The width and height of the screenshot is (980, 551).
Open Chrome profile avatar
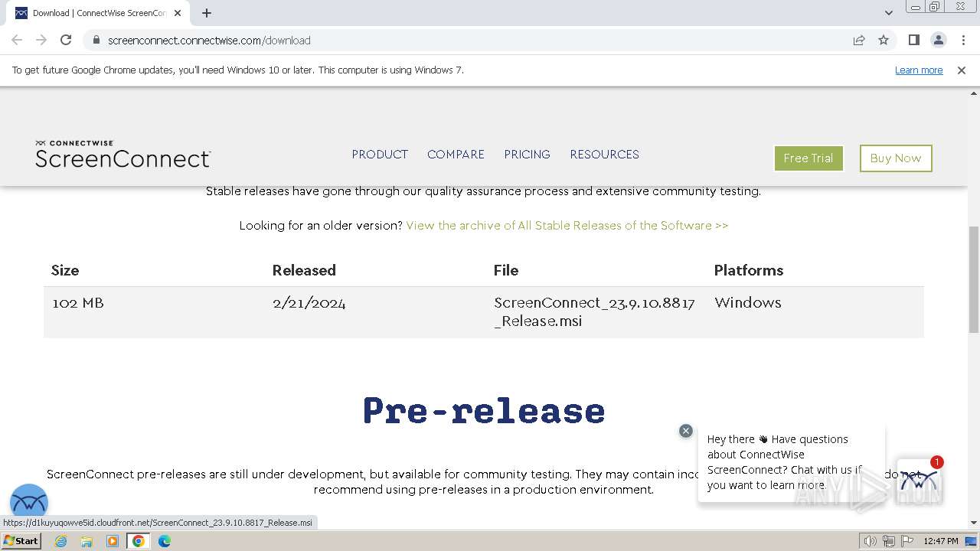[x=938, y=40]
